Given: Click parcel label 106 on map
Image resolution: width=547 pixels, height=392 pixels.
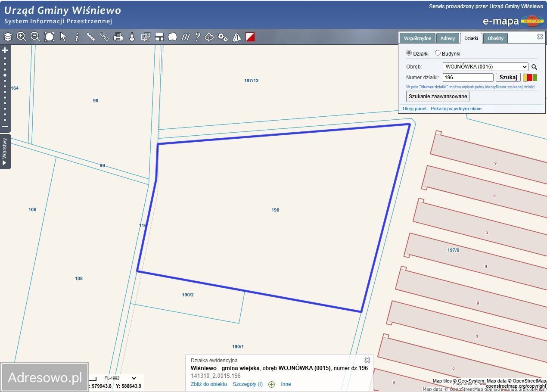Looking at the screenshot, I should click(32, 210).
